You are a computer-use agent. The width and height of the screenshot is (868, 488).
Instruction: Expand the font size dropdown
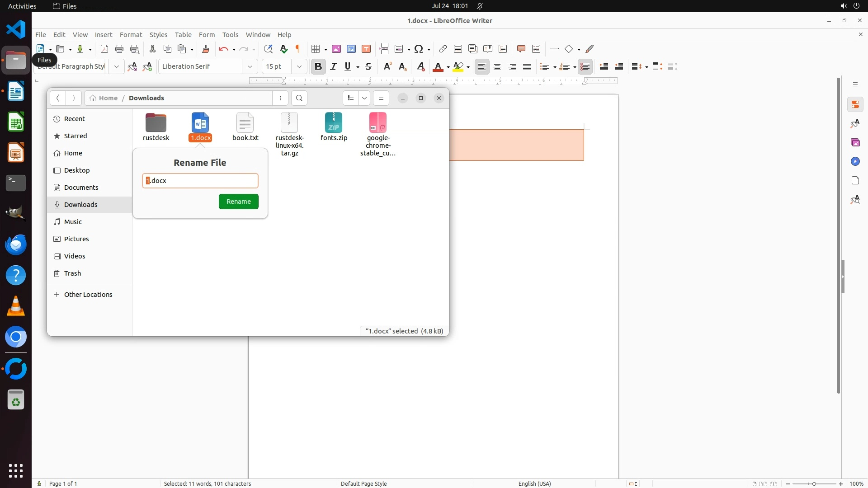(x=299, y=66)
